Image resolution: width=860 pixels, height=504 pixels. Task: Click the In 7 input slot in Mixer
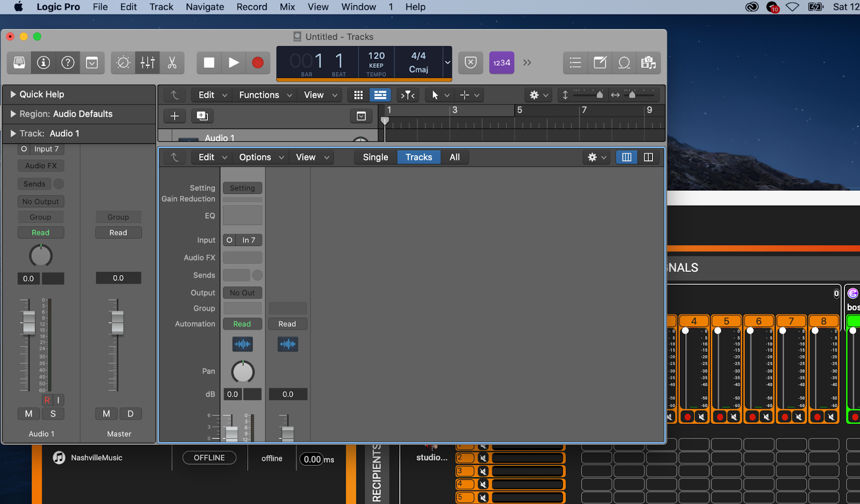[x=249, y=240]
